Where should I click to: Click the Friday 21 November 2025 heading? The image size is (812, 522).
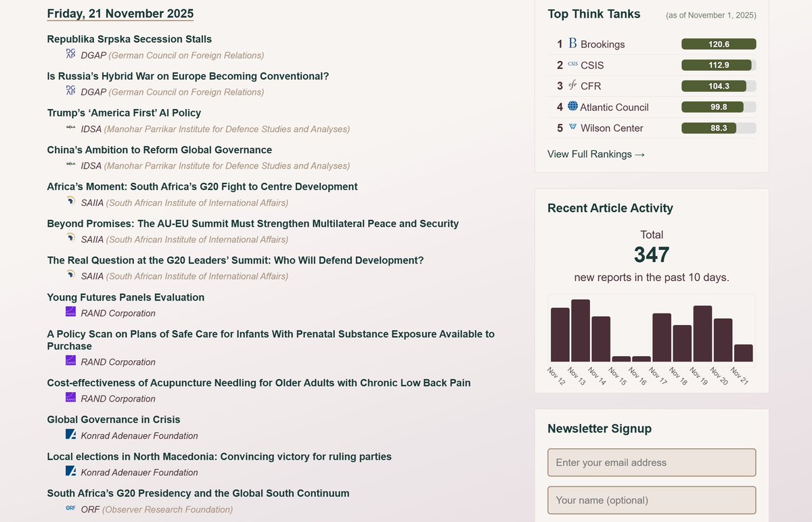tap(120, 13)
